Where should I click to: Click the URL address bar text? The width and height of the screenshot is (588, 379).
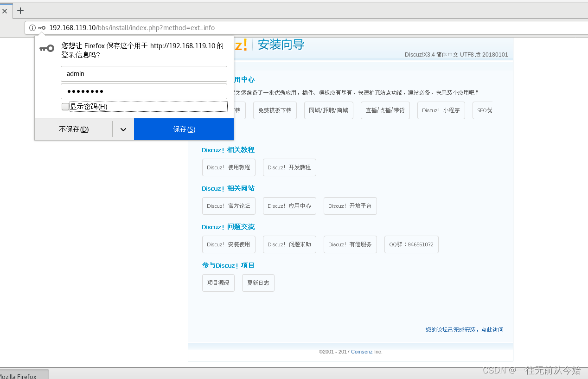[x=132, y=28]
